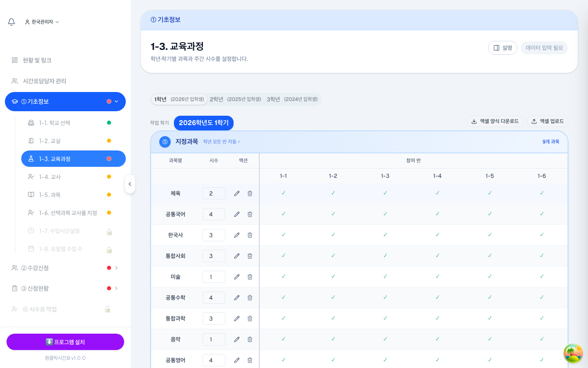Toggle 한국사 checkmark for class 1-3
588x368 pixels.
(385, 235)
